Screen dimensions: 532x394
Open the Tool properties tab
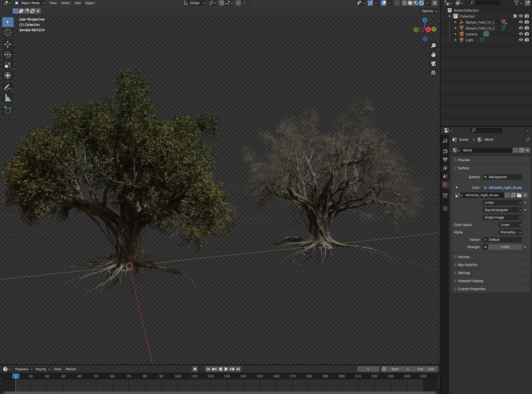[x=445, y=141]
